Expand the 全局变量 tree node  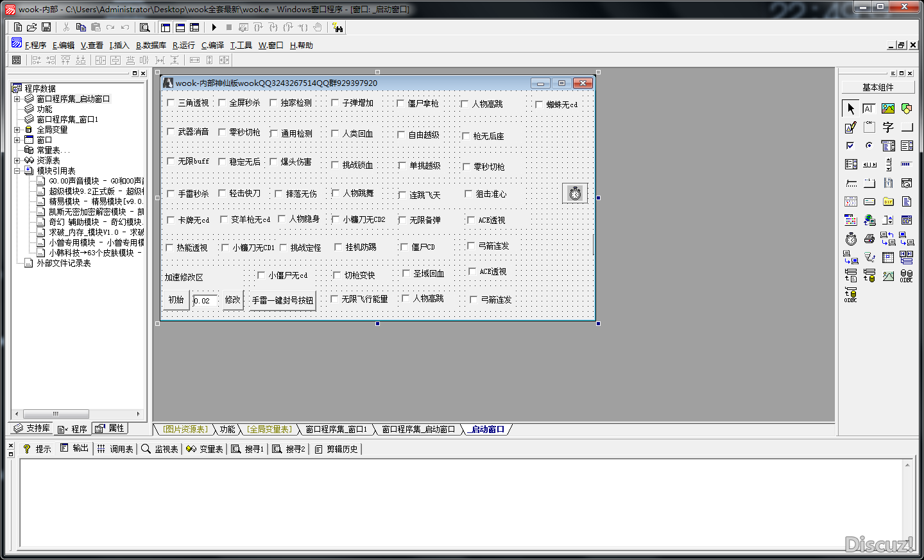point(17,130)
